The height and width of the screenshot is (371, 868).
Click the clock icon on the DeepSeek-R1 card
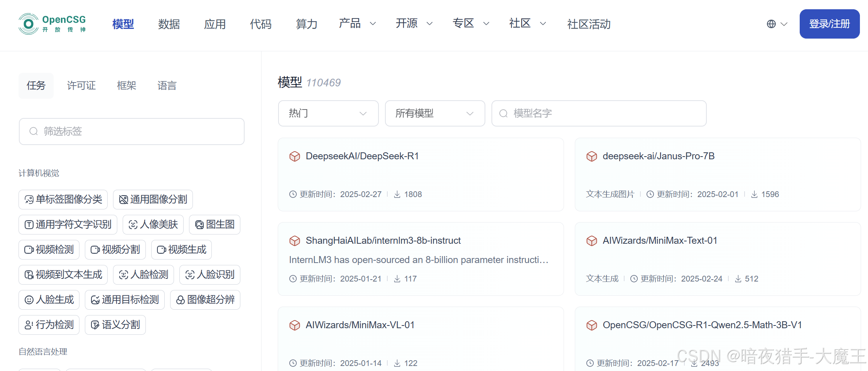pyautogui.click(x=293, y=194)
